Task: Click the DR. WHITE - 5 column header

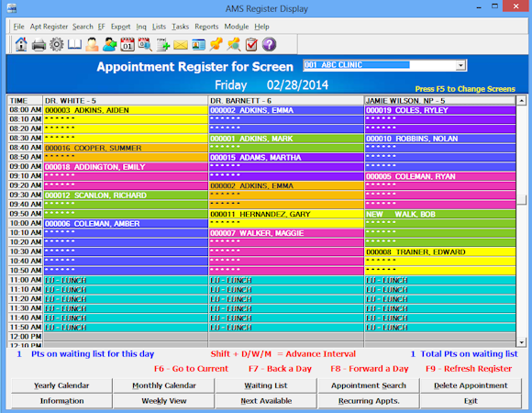Action: click(126, 101)
